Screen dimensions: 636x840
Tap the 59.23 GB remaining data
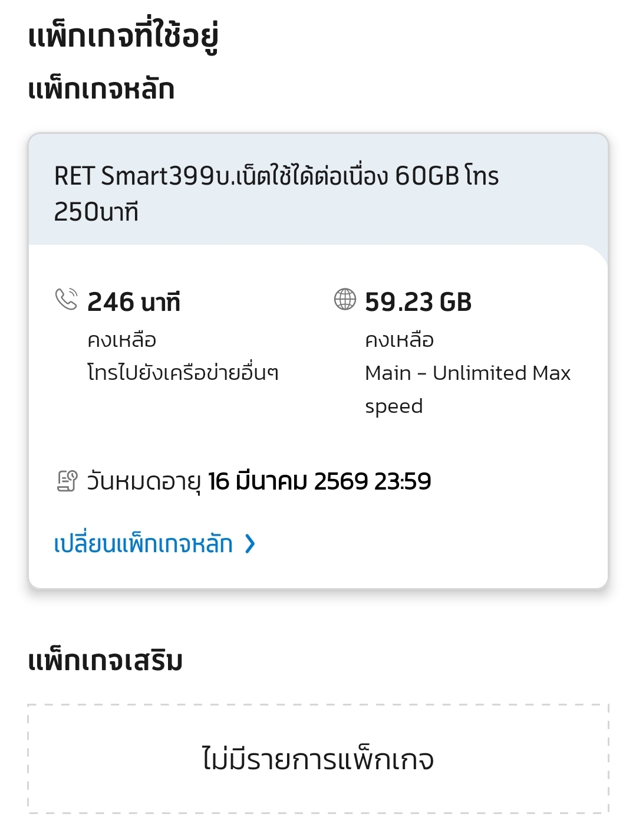(x=418, y=302)
